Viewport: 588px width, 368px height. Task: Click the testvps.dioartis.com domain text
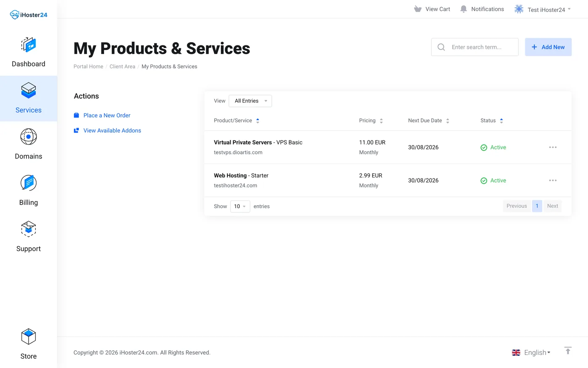click(238, 152)
